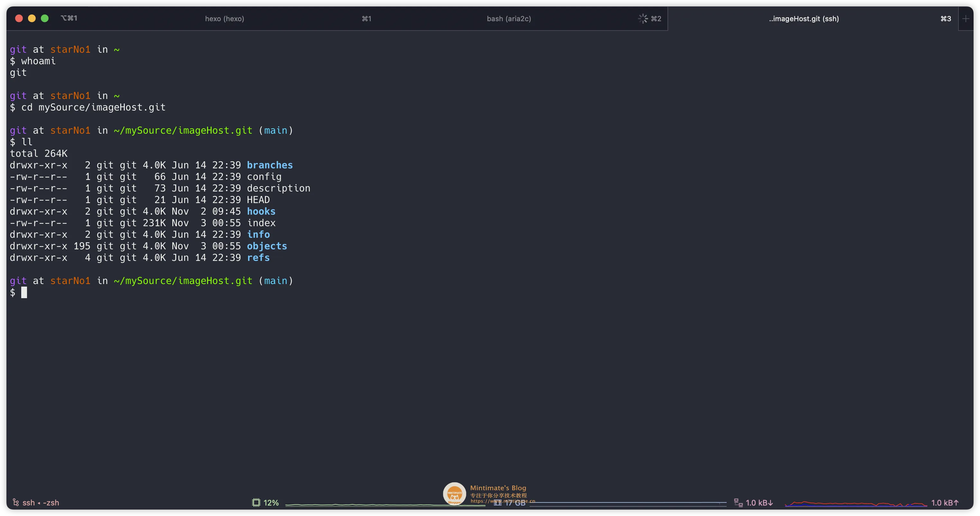Viewport: 980px width, 516px height.
Task: Click the git branch icon beside ssh
Action: [x=16, y=502]
